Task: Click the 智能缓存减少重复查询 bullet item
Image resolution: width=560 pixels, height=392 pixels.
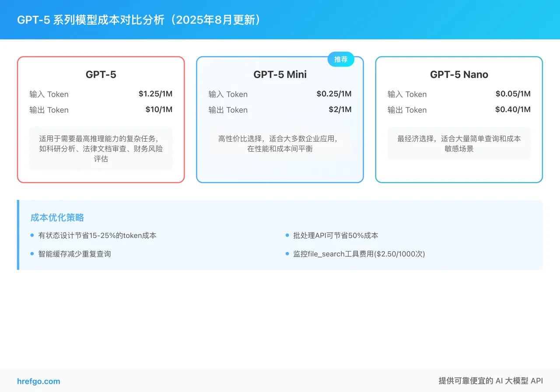Action: click(x=70, y=254)
